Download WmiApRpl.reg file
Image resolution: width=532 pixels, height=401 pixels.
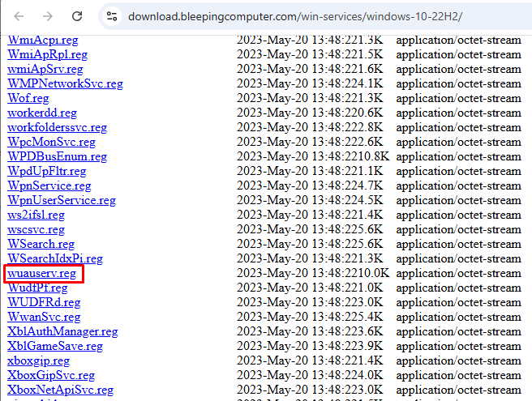click(x=48, y=54)
